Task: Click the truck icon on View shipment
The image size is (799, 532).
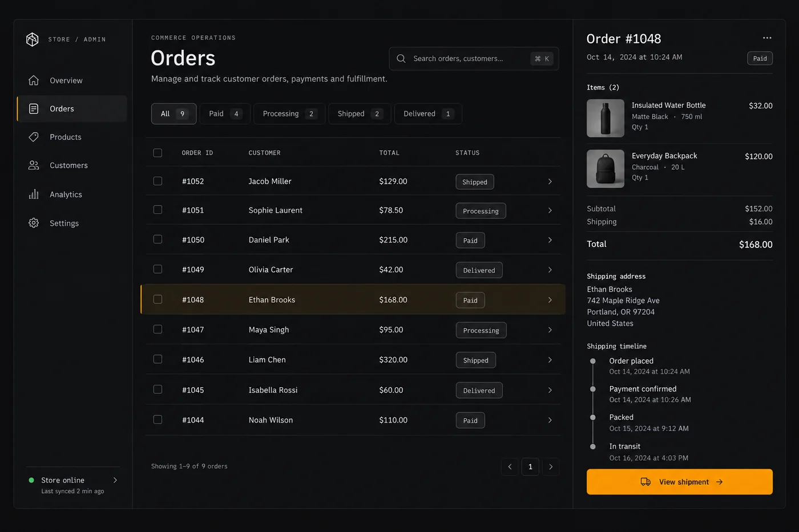Action: (x=645, y=482)
